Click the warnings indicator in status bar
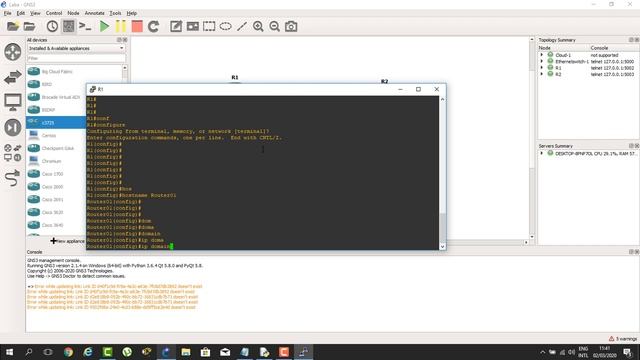Viewport: 640px width, 360px height. [623, 339]
